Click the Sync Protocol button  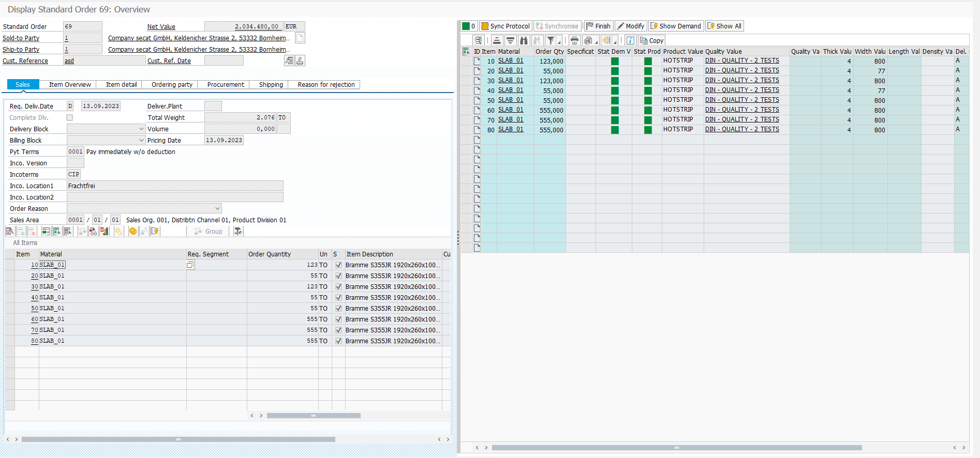click(x=506, y=26)
